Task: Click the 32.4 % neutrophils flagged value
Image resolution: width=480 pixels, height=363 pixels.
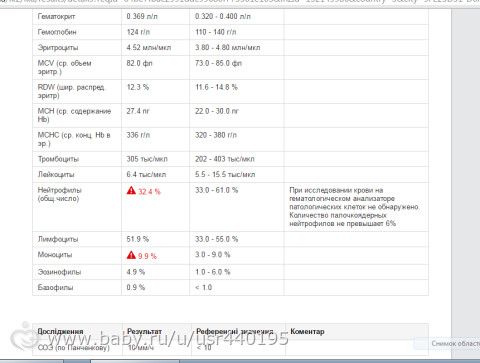Action: (x=149, y=192)
